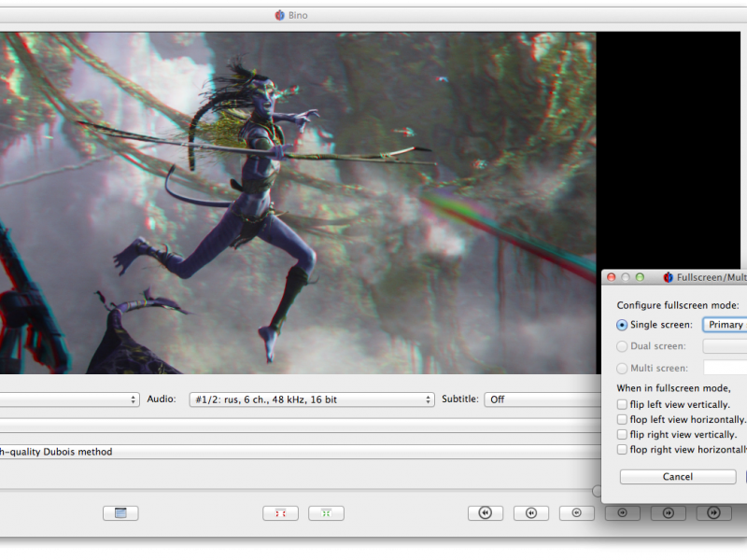
Task: Enable flip left view vertically
Action: (622, 404)
